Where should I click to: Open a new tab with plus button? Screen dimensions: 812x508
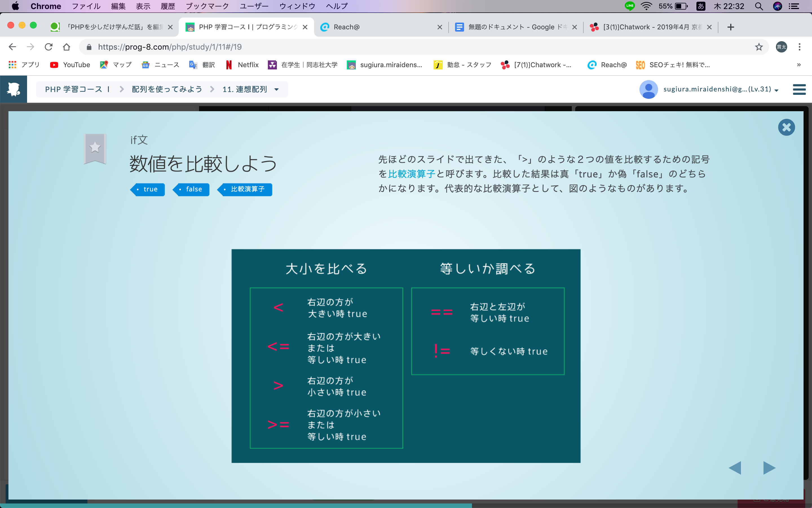[731, 27]
